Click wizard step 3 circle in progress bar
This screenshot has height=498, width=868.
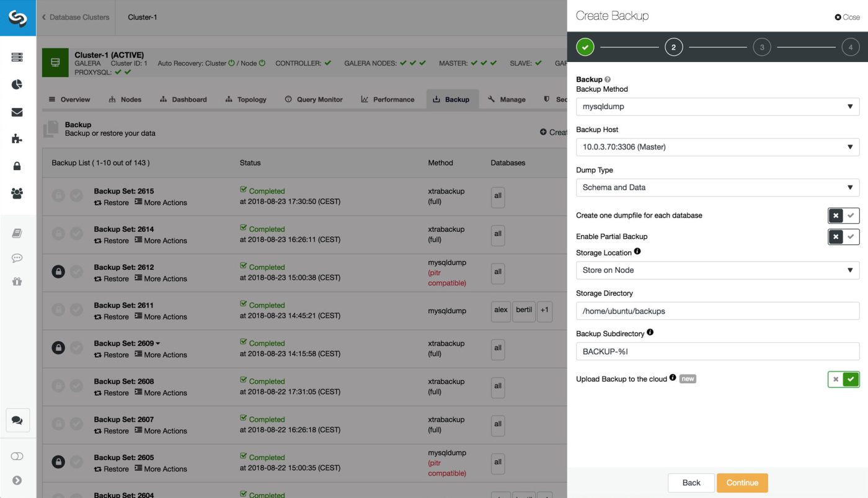761,47
